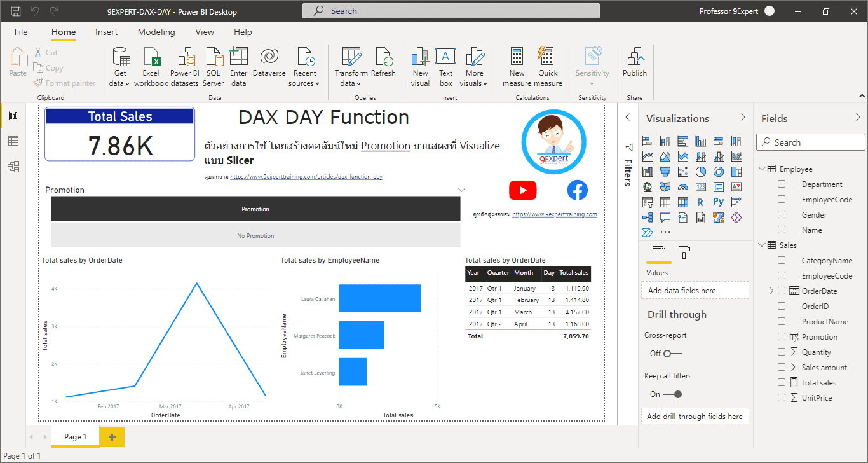
Task: Select the Pie chart visualization icon
Action: [700, 171]
